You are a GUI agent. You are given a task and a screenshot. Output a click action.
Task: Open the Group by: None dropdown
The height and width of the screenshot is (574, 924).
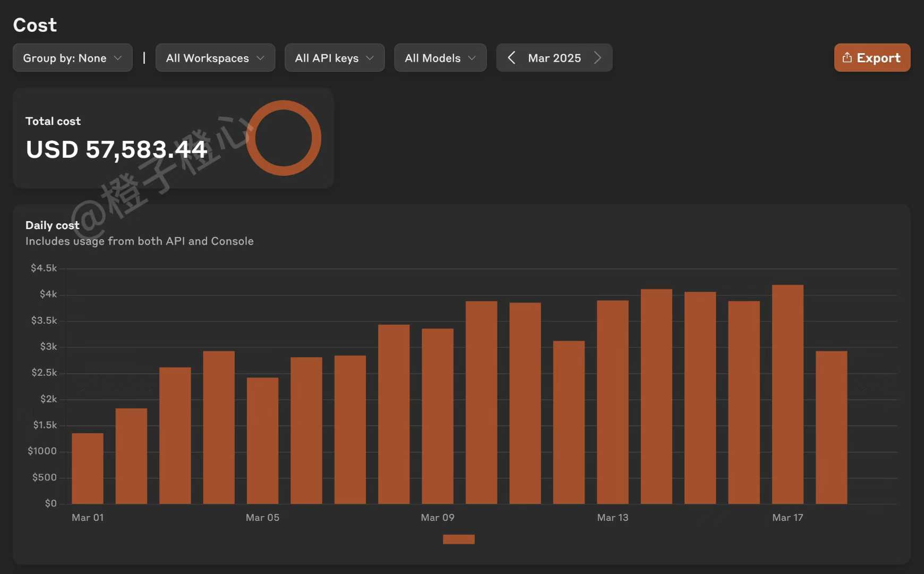pyautogui.click(x=72, y=58)
